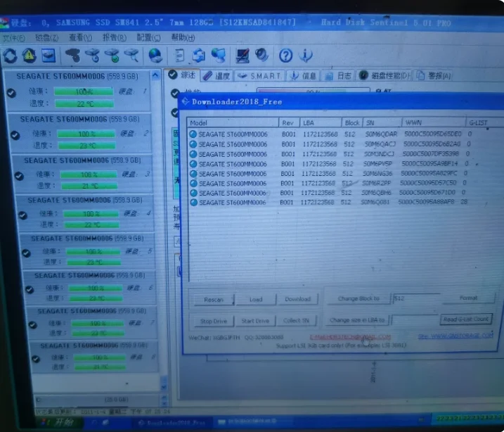Image resolution: width=504 pixels, height=432 pixels.
Task: Click the blue disk icon for SN S0M6QDAR
Action: [x=193, y=134]
